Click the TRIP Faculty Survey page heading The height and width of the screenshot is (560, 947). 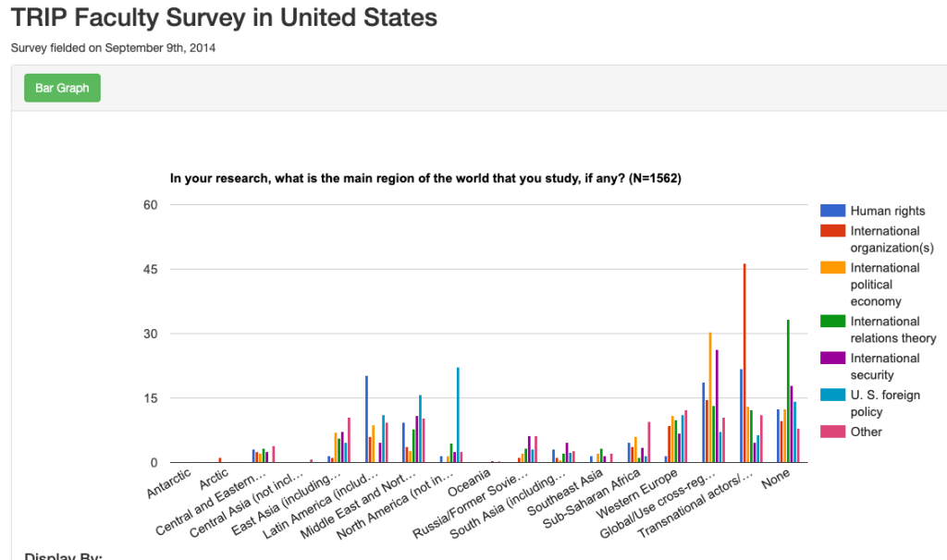[224, 18]
